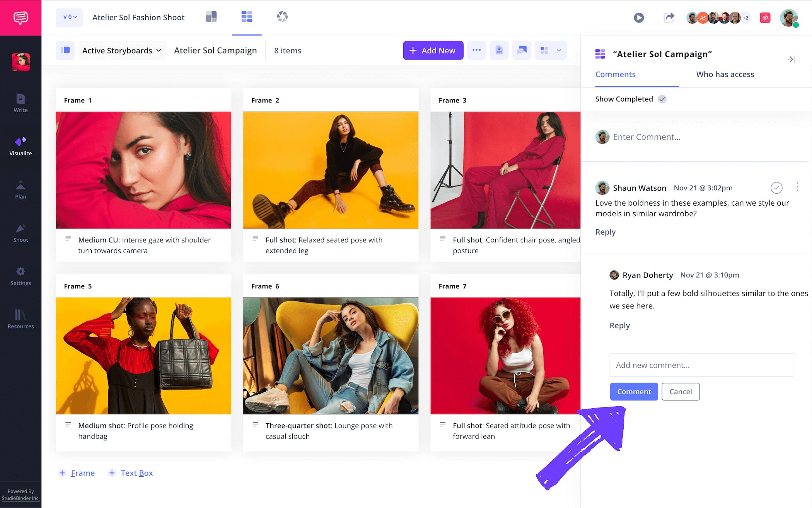
Task: Expand the grid layout options chevron
Action: point(559,51)
